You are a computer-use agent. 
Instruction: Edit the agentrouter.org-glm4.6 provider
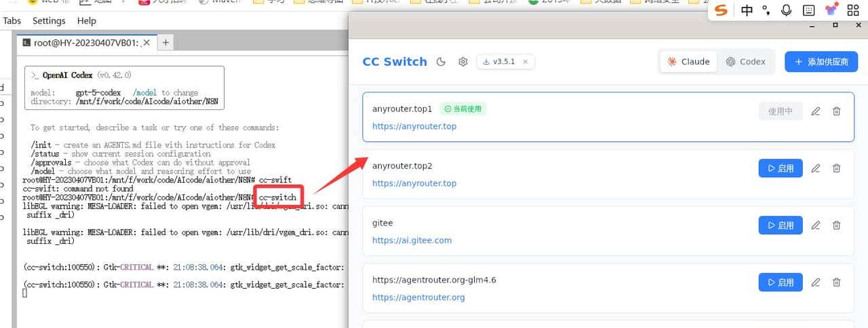tap(816, 282)
